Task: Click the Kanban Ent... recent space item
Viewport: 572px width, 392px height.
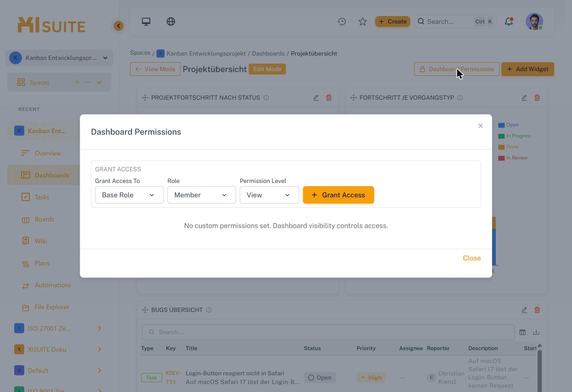Action: 47,131
